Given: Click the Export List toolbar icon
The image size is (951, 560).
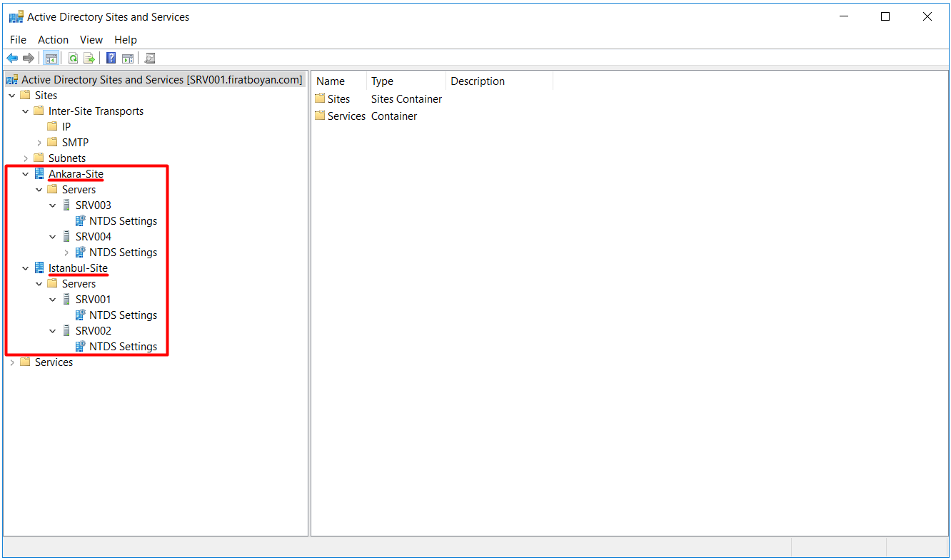Looking at the screenshot, I should pos(89,58).
